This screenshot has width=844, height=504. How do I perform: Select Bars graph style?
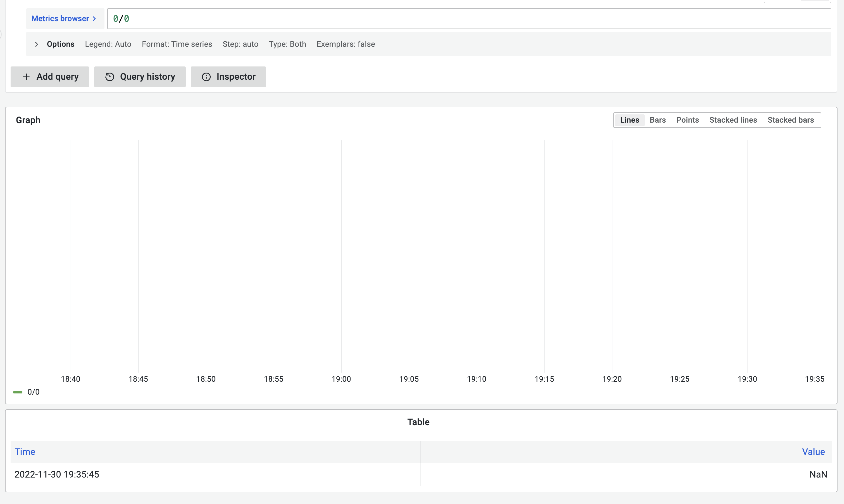click(657, 120)
